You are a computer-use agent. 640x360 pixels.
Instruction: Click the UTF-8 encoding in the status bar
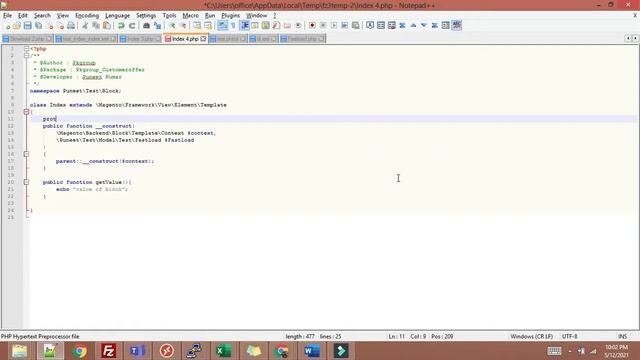point(569,337)
